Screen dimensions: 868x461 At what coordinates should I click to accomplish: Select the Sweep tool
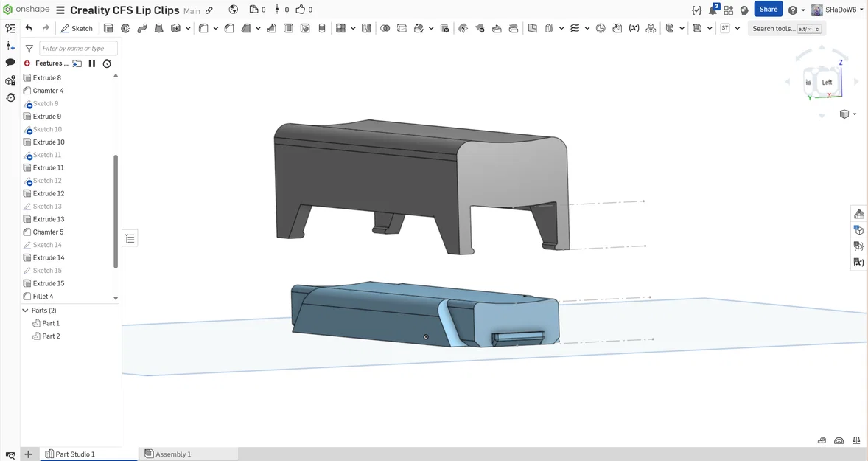(x=142, y=28)
